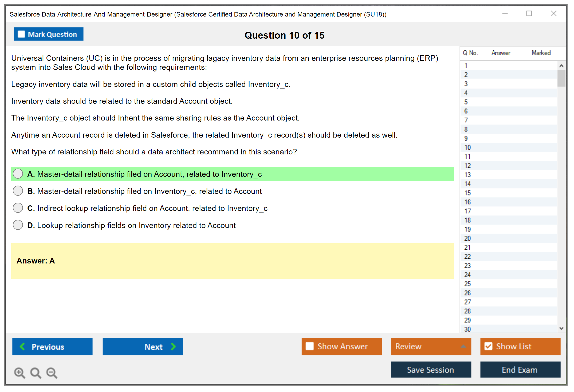
Task: Click the green right arrow on Next
Action: click(173, 346)
